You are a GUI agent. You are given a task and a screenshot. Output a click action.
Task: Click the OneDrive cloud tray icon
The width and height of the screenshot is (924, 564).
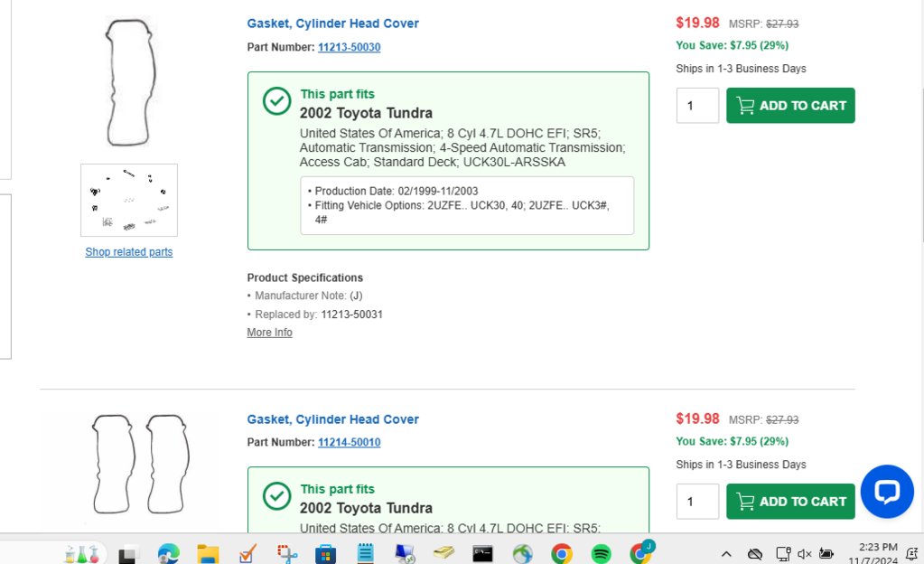[755, 553]
